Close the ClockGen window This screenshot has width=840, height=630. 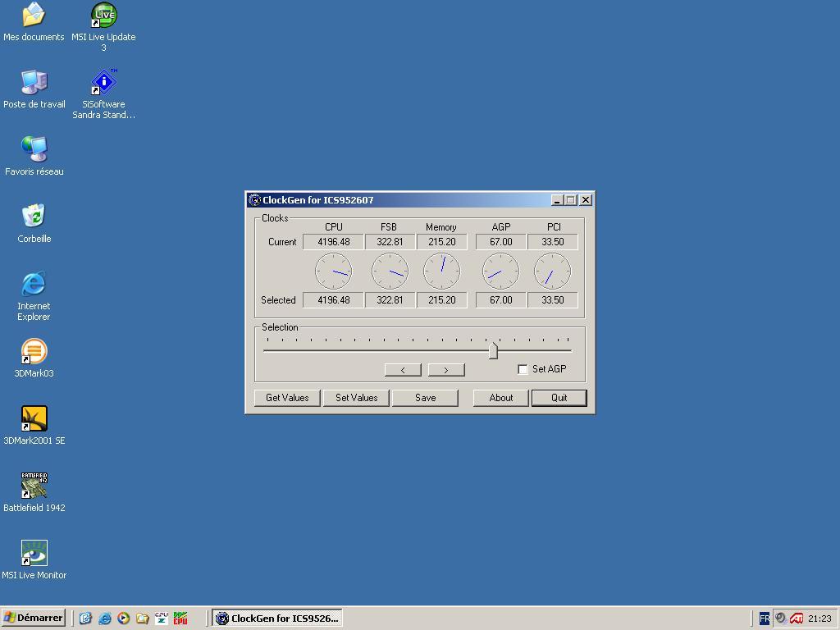point(586,200)
